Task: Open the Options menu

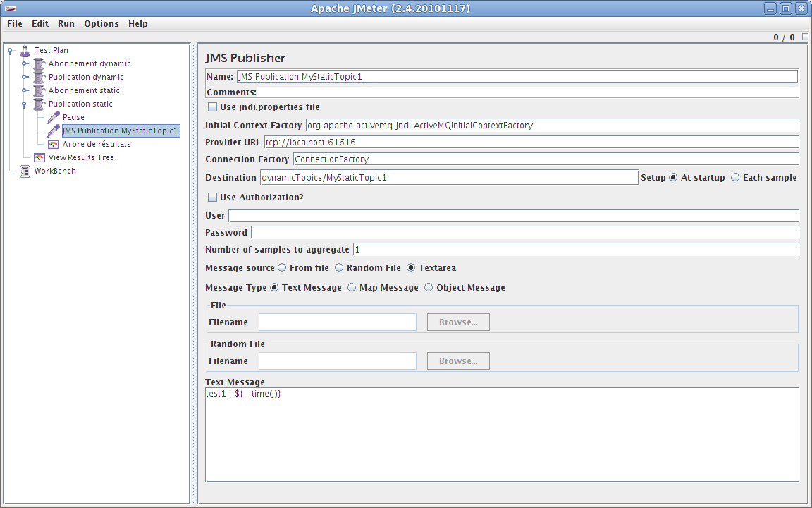Action: tap(101, 23)
